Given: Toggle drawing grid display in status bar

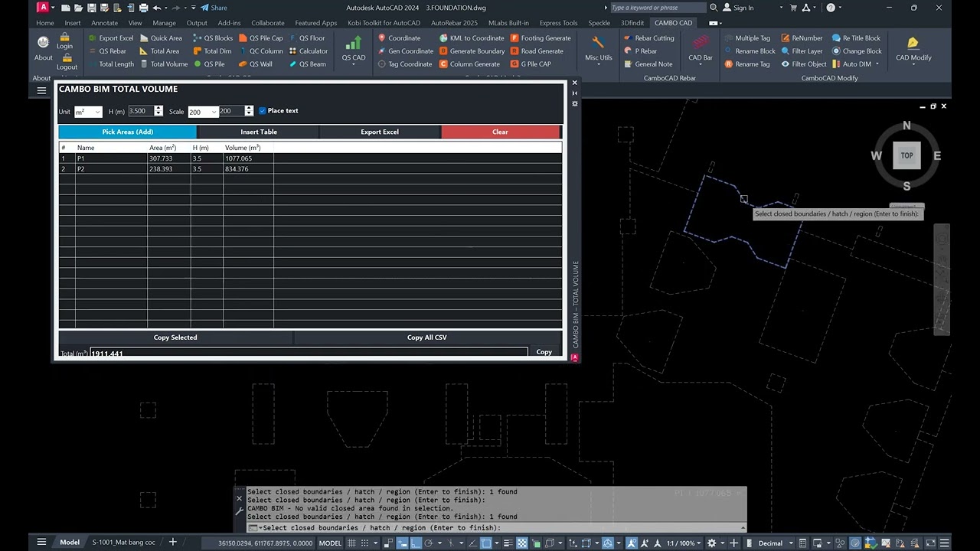Looking at the screenshot, I should (x=353, y=543).
